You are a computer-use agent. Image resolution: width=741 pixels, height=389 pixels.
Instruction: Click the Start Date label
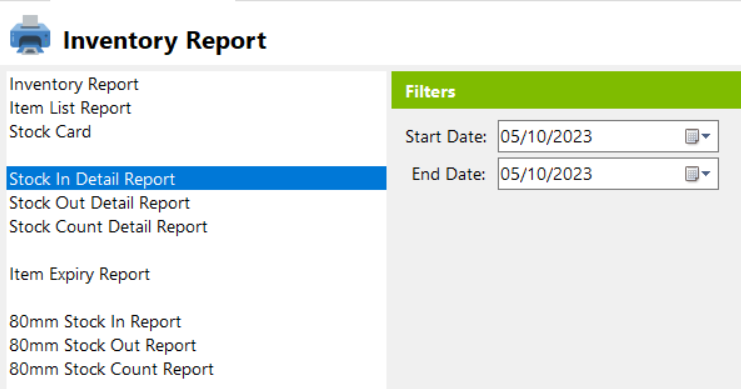446,137
